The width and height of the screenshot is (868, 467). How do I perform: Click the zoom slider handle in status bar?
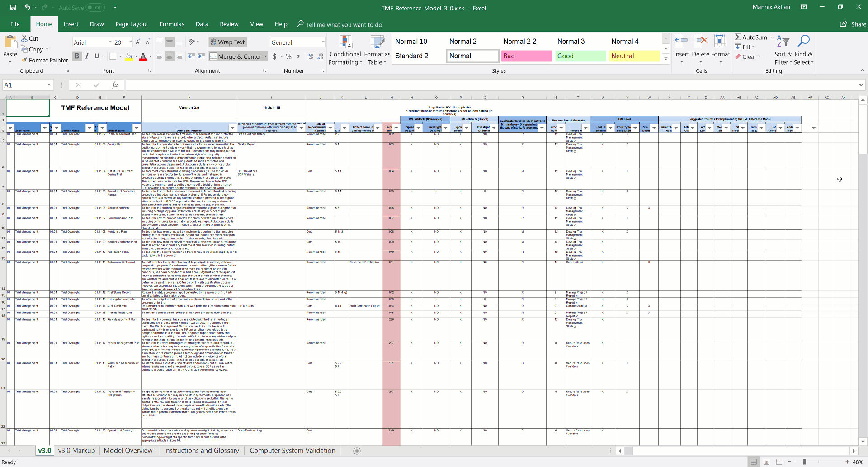[804, 462]
